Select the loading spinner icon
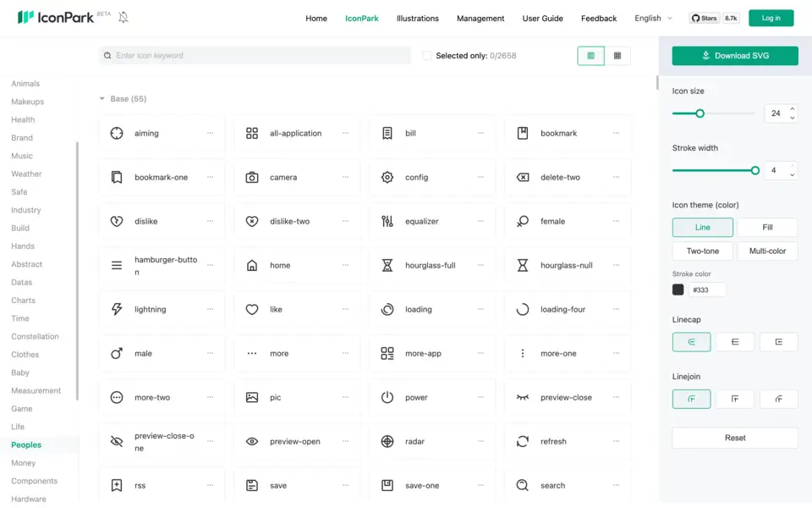 [387, 310]
